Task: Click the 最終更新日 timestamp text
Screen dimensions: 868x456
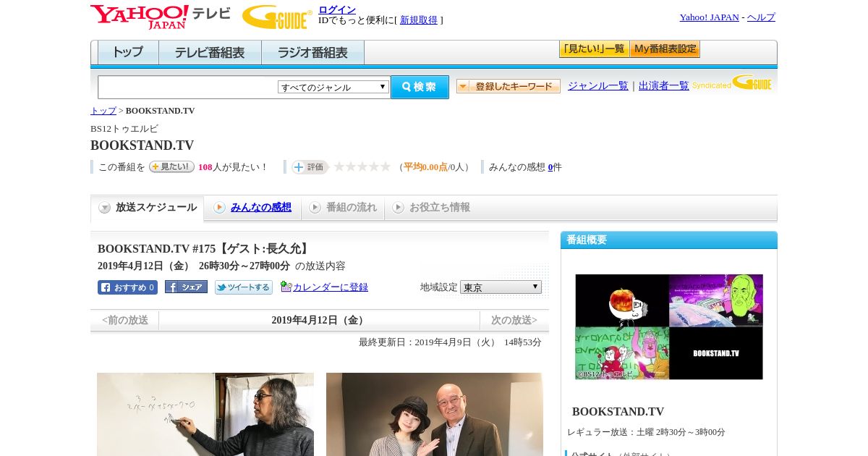Action: point(450,342)
